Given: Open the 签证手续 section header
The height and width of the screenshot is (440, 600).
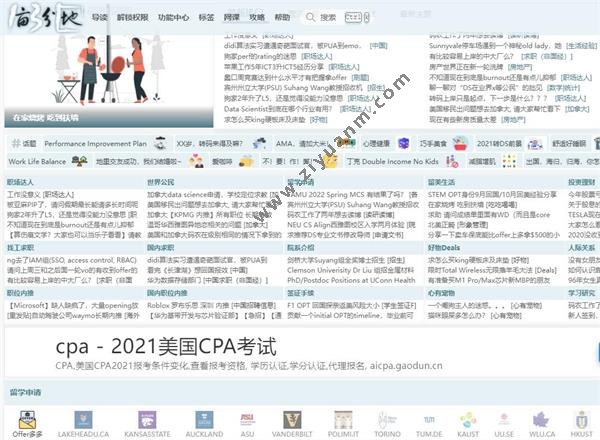Looking at the screenshot, I should coord(300,293).
